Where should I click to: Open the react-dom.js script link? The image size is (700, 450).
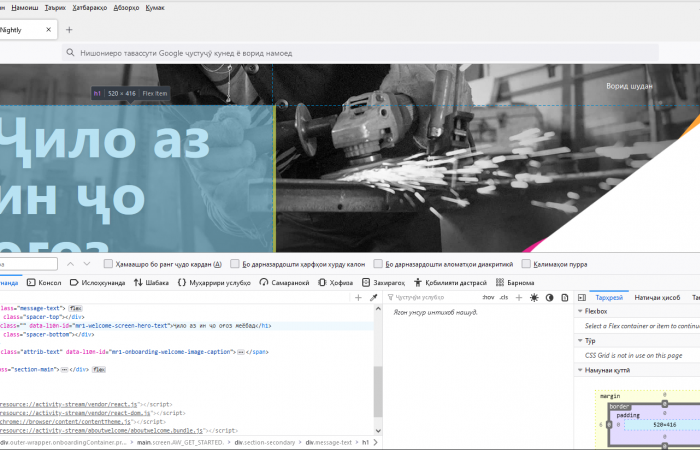[x=75, y=413]
